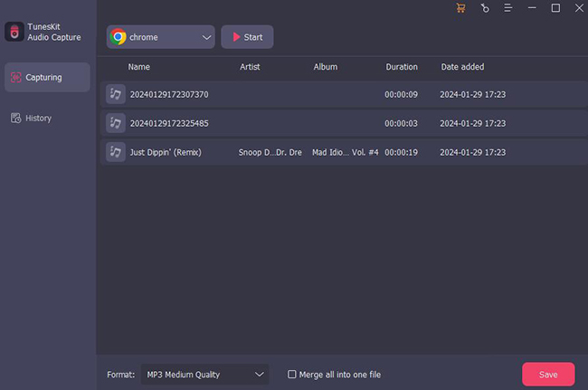588x390 pixels.
Task: Save the captured tracks
Action: point(548,375)
